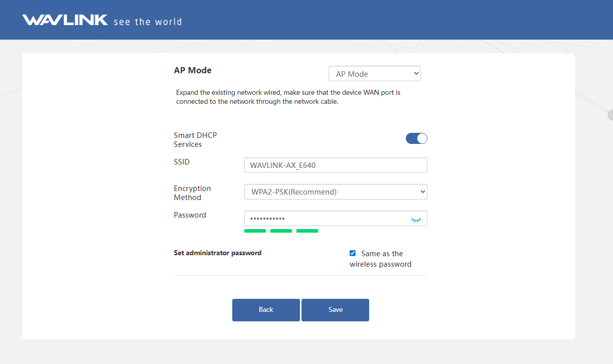
Task: Click the Set administrator password label
Action: (x=218, y=253)
